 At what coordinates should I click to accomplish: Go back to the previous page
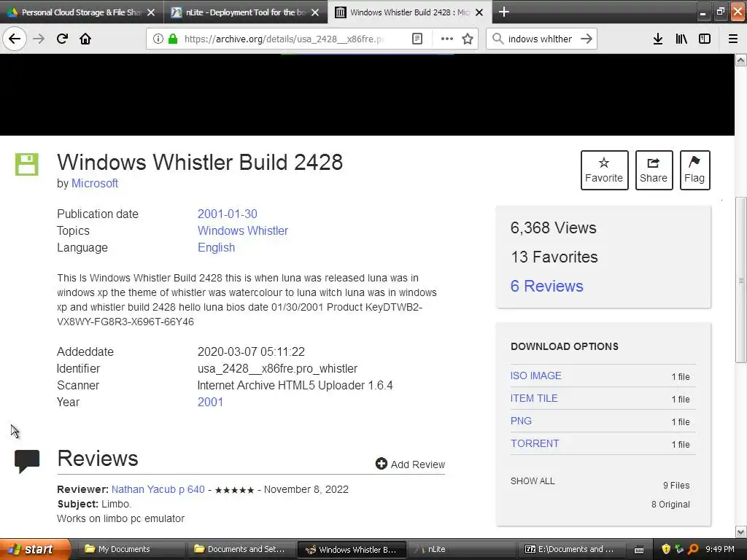(15, 39)
